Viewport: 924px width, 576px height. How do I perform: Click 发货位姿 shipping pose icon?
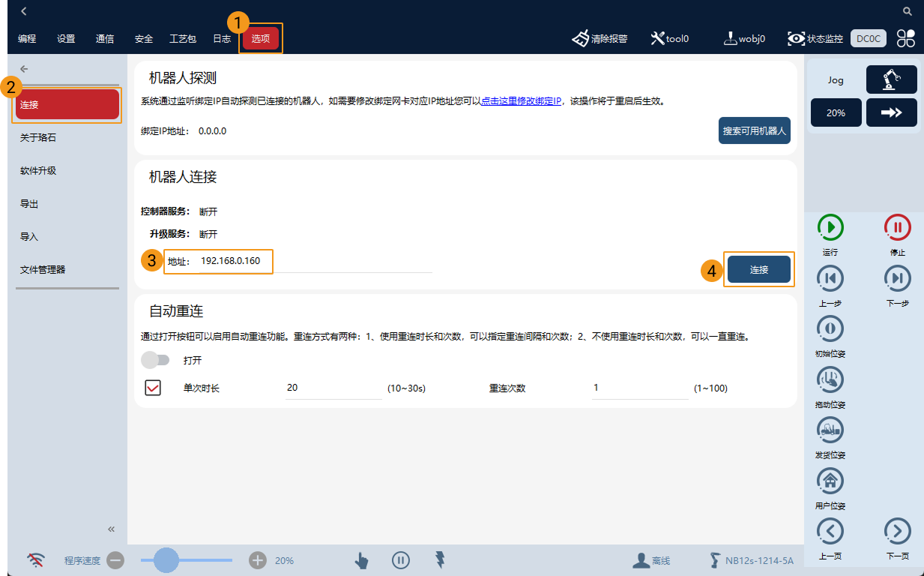[830, 430]
